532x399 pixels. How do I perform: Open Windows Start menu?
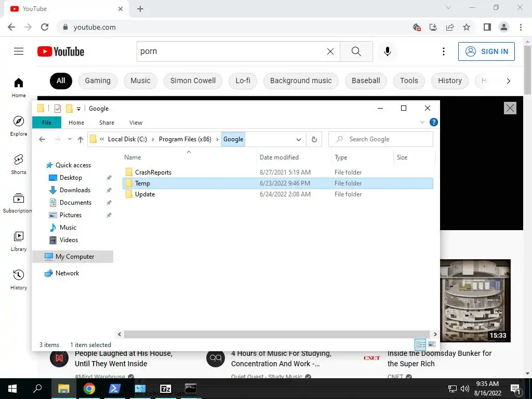tap(12, 389)
